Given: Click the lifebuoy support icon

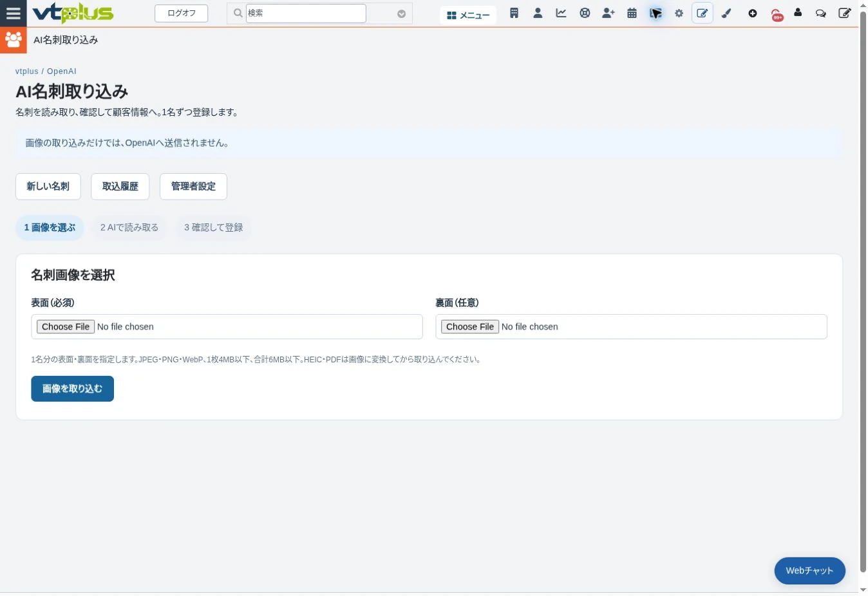Looking at the screenshot, I should pos(585,13).
